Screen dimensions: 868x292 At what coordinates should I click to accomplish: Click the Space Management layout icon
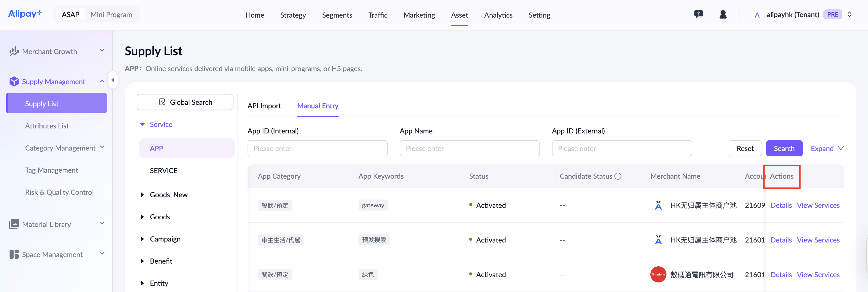click(14, 254)
